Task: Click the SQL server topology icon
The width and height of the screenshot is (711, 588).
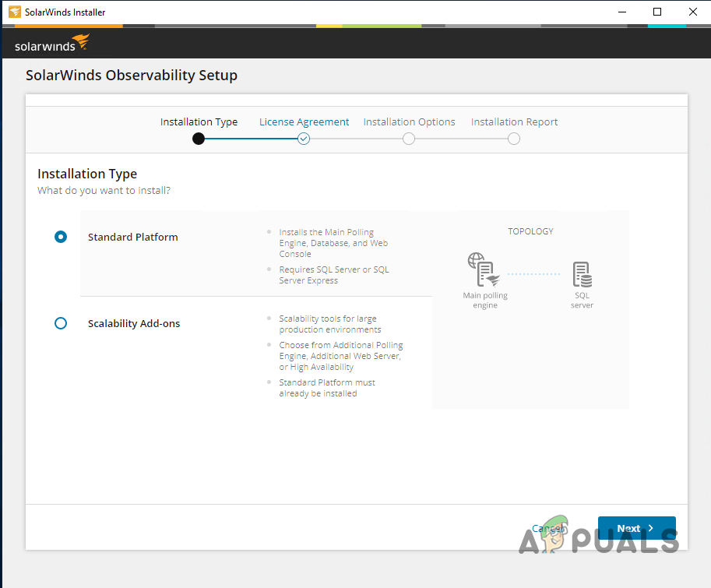Action: [583, 274]
